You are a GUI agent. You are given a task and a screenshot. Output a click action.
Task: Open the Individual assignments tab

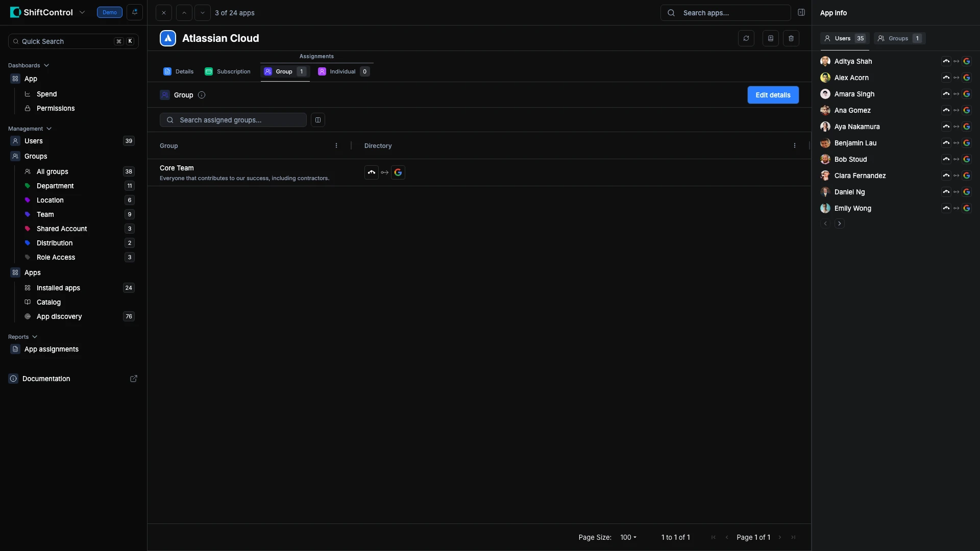343,71
